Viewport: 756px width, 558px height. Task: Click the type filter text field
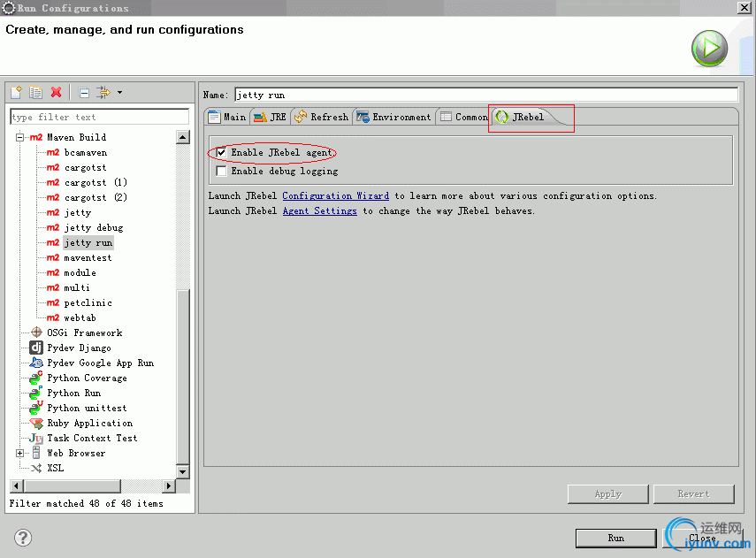click(x=99, y=117)
